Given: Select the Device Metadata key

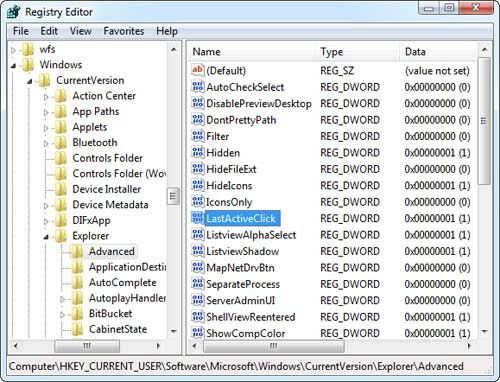Looking at the screenshot, I should pos(110,205).
